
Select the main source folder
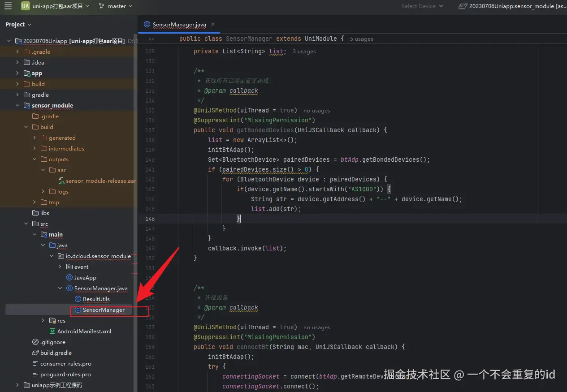pyautogui.click(x=56, y=234)
